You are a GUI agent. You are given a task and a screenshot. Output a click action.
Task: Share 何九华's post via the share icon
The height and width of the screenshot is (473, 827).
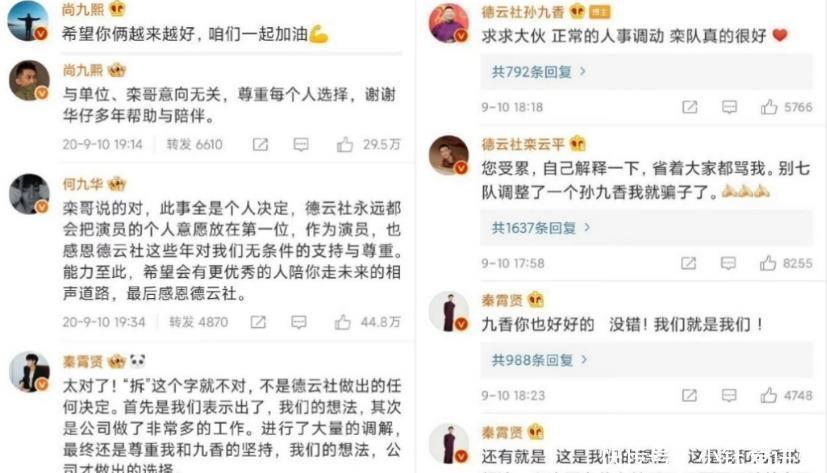click(258, 322)
